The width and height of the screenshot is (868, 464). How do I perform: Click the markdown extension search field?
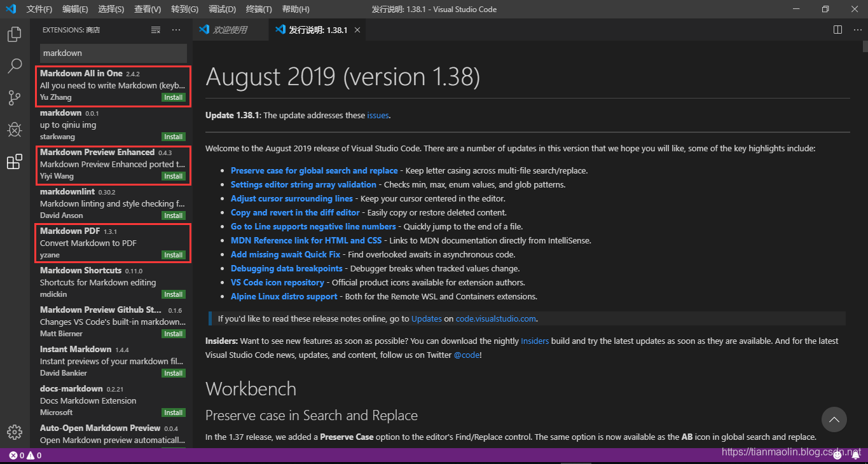click(x=113, y=53)
